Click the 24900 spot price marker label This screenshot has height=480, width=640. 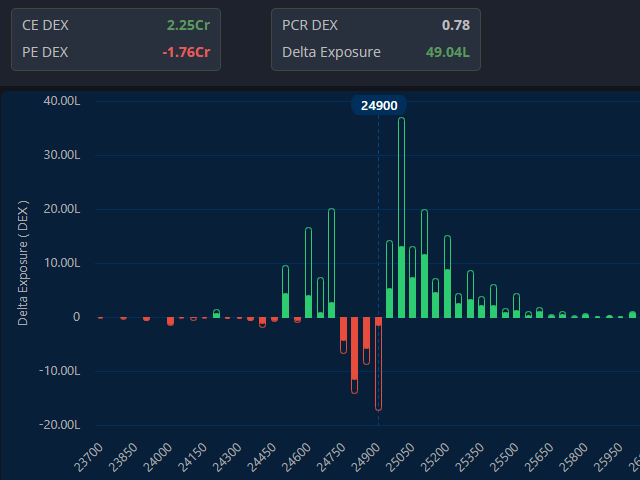[x=379, y=105]
